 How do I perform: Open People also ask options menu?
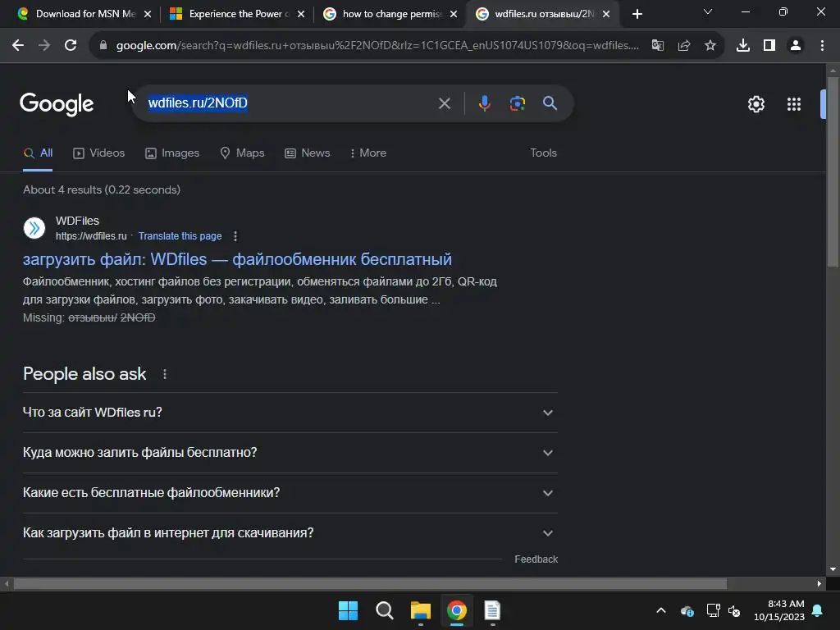coord(164,374)
